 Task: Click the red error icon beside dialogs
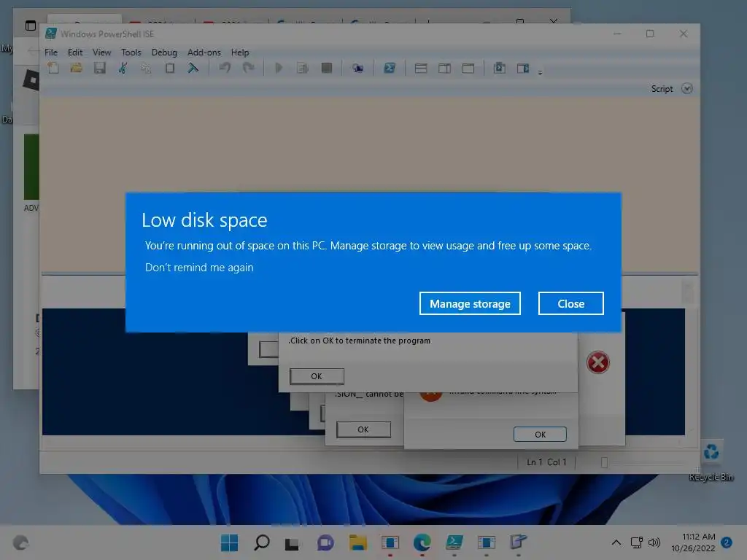tap(598, 363)
